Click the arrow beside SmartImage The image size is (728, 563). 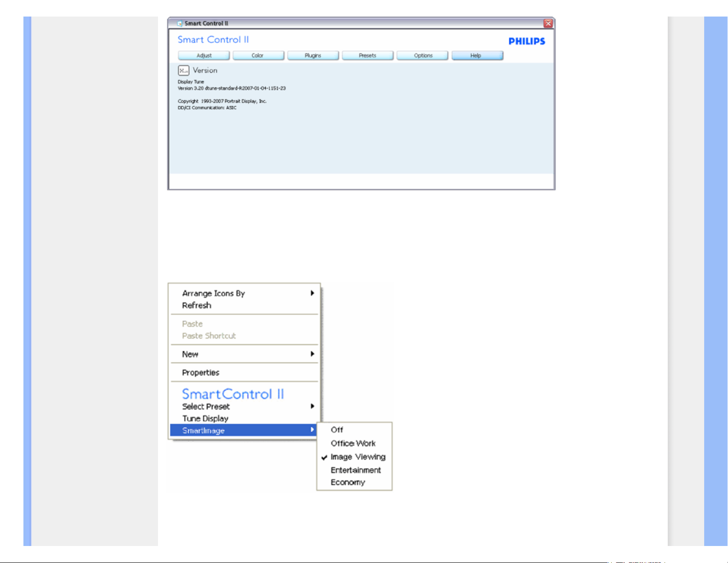click(x=312, y=430)
